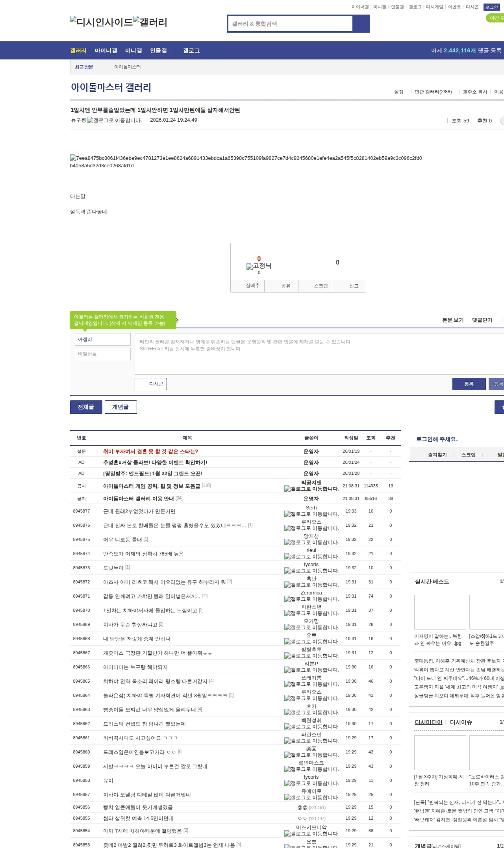Switch to the 개념글 tab
The width and height of the screenshot is (504, 848).
pos(120,407)
